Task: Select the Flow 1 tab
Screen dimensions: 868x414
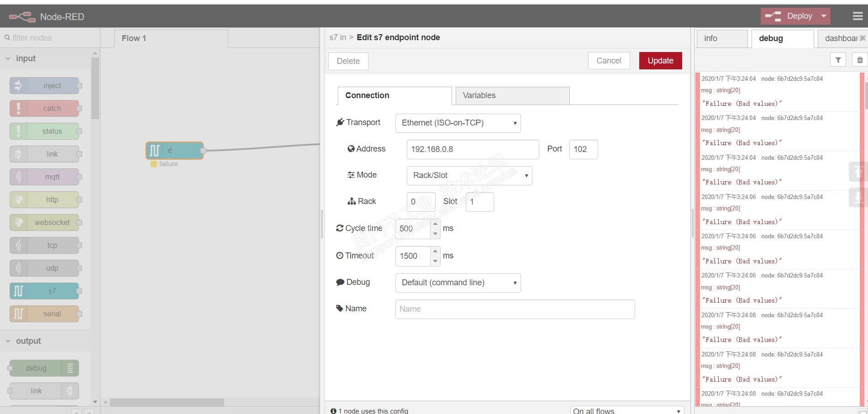Action: 171,38
